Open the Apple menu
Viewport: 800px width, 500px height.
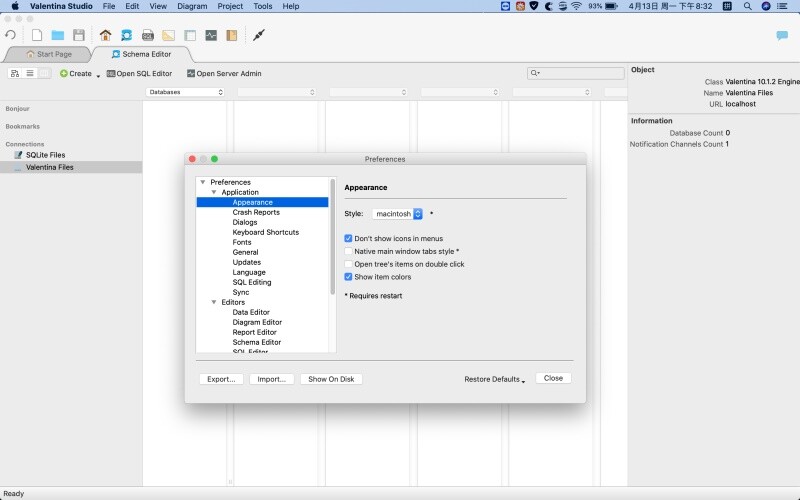[15, 6]
